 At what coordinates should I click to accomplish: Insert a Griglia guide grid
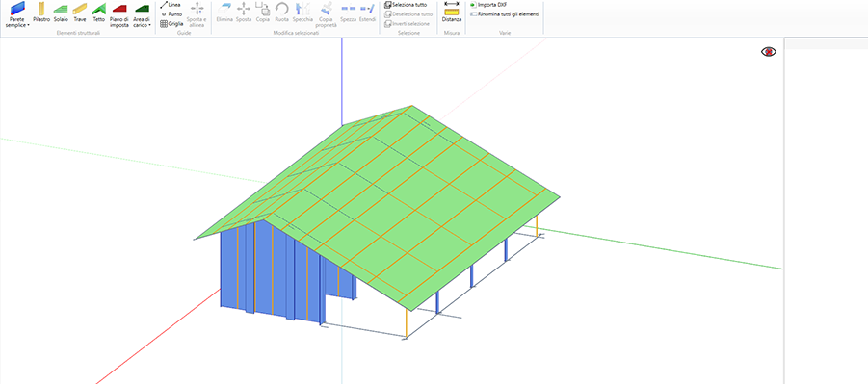tap(171, 24)
